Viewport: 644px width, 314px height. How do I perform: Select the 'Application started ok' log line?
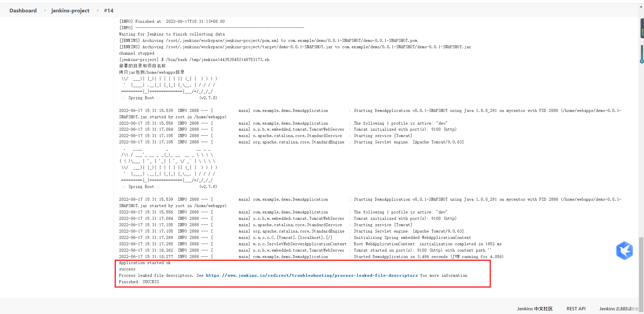click(x=145, y=263)
